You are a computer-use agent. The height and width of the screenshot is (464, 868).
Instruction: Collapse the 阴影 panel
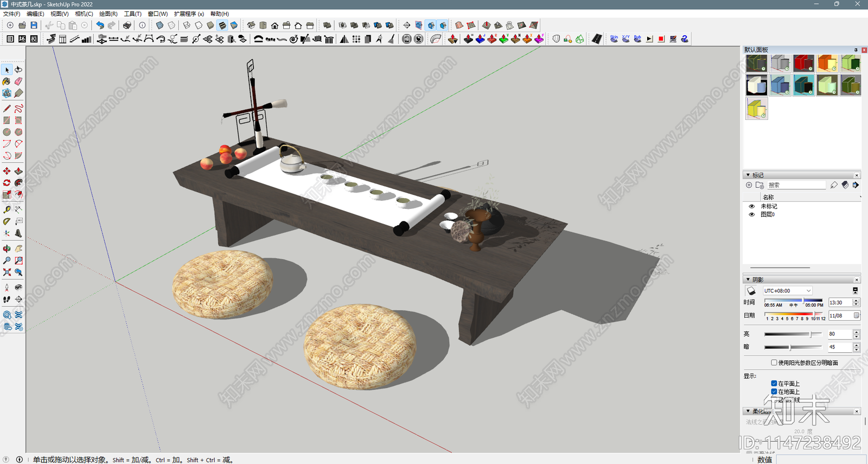coord(748,279)
